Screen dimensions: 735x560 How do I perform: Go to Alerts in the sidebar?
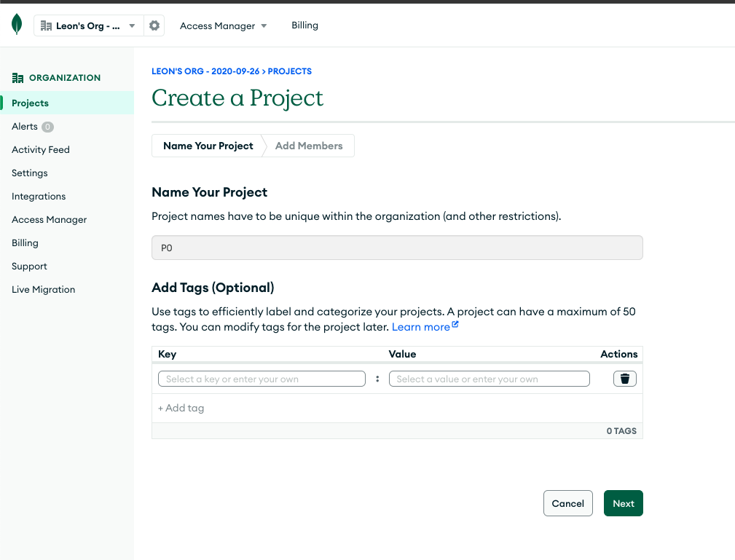(x=25, y=127)
